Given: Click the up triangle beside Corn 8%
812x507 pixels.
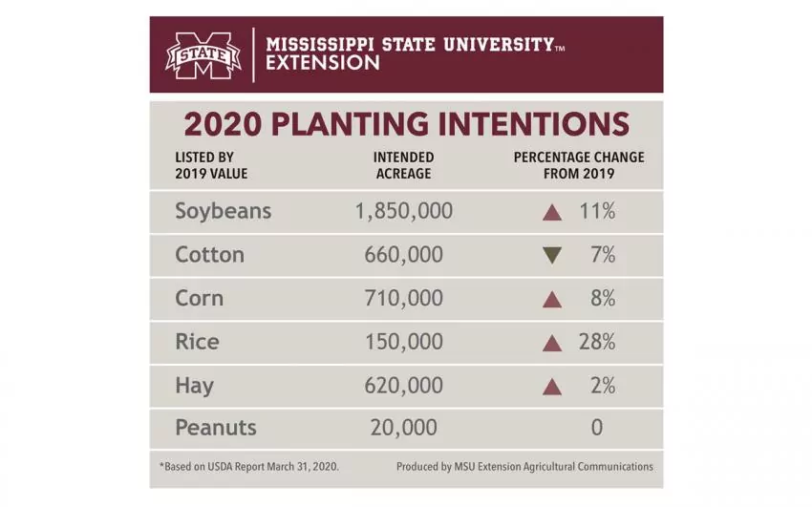Looking at the screenshot, I should pyautogui.click(x=551, y=300).
